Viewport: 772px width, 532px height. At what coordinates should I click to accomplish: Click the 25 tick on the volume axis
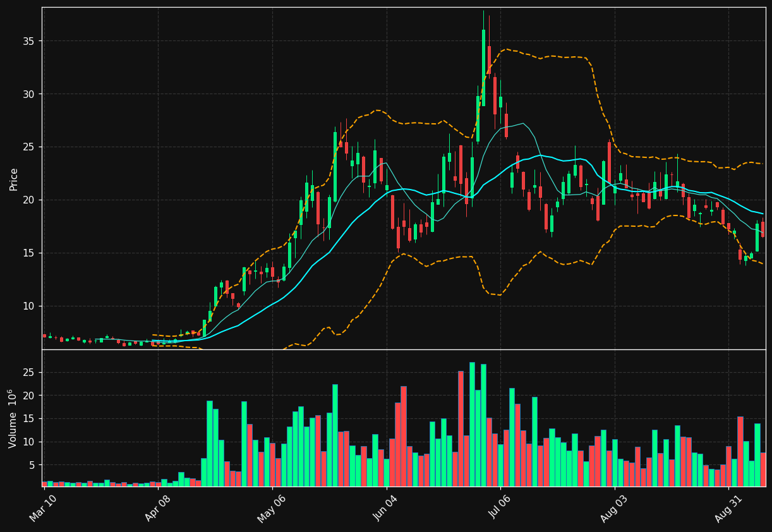[29, 373]
